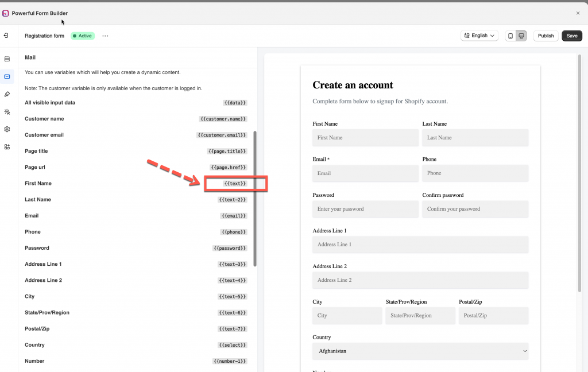Expand the Country dropdown showing Afghanistan
This screenshot has width=588, height=372.
tap(420, 351)
